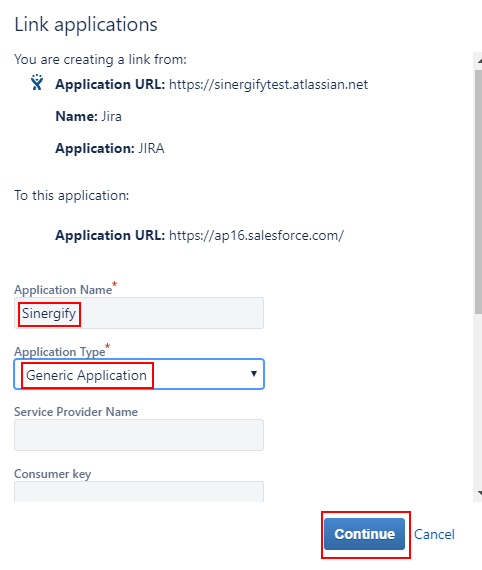Click the Application Type label
The height and width of the screenshot is (570, 482).
[x=60, y=352]
